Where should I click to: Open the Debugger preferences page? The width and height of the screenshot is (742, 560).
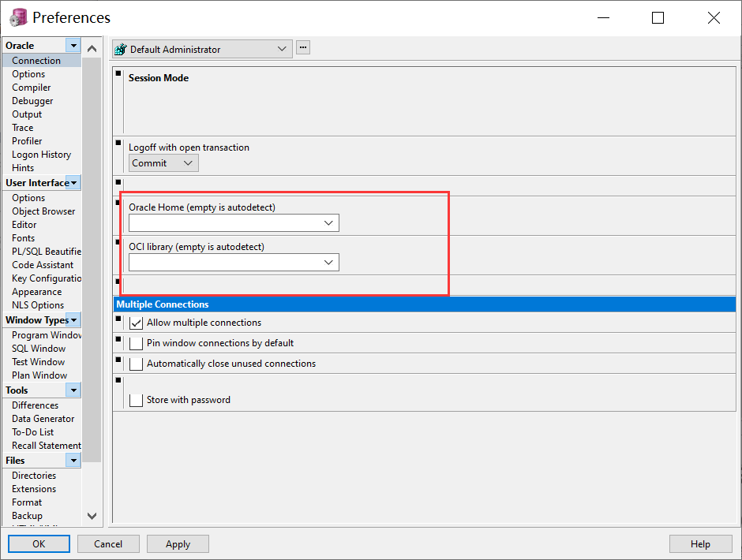32,101
